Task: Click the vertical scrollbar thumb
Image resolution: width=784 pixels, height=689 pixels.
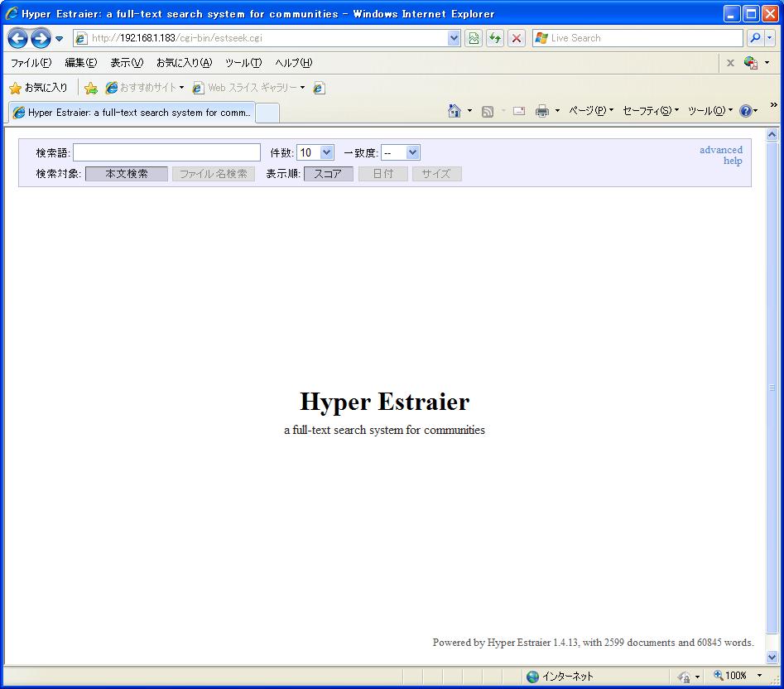Action: [772, 387]
